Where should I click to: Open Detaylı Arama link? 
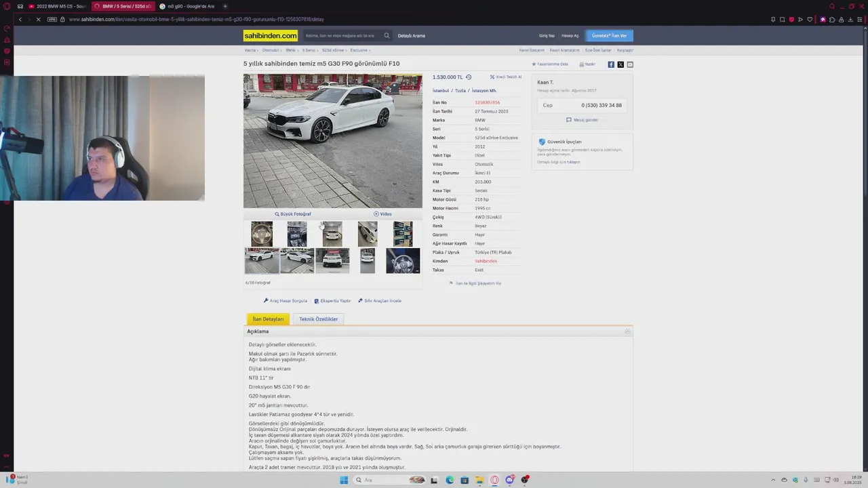point(412,36)
